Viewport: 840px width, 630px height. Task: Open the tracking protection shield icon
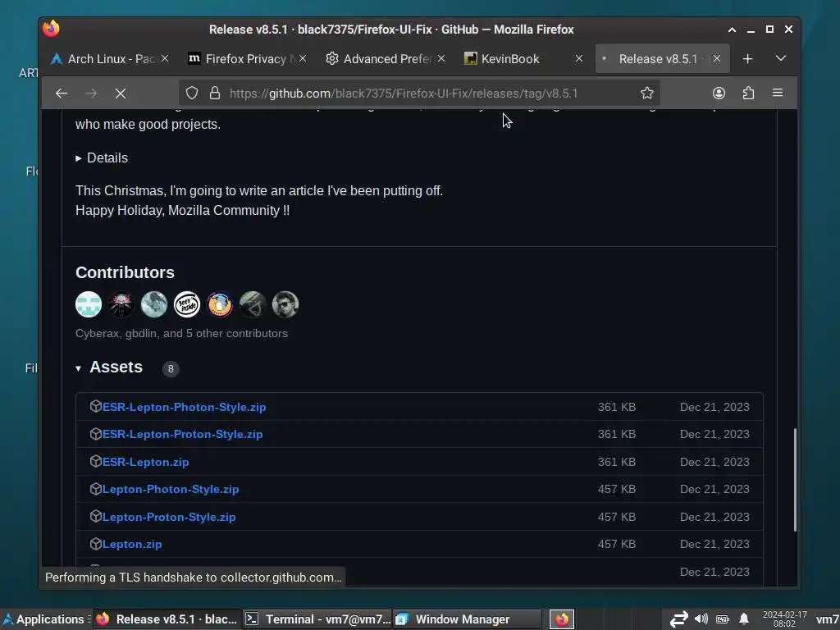pos(192,94)
